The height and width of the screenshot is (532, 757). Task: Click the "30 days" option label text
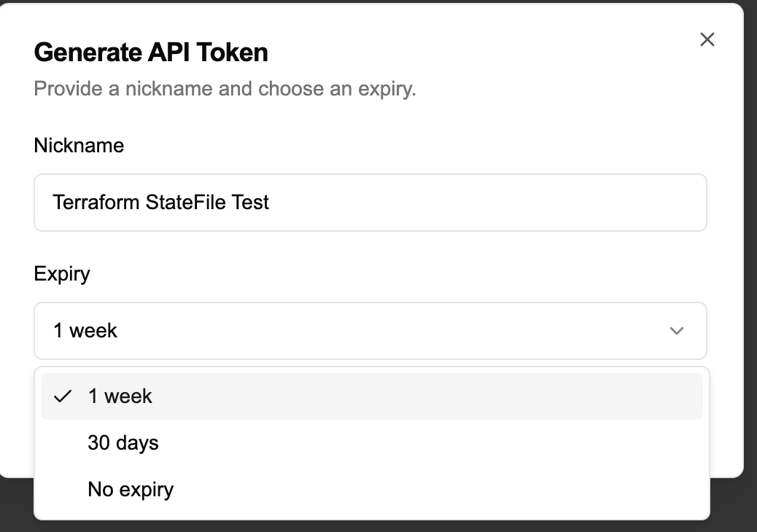(123, 443)
